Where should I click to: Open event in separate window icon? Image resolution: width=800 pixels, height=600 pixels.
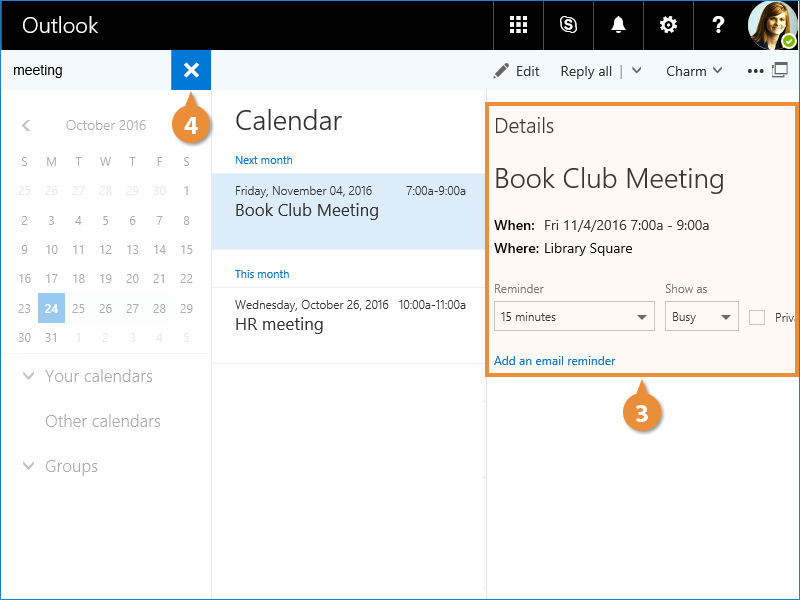tap(780, 71)
